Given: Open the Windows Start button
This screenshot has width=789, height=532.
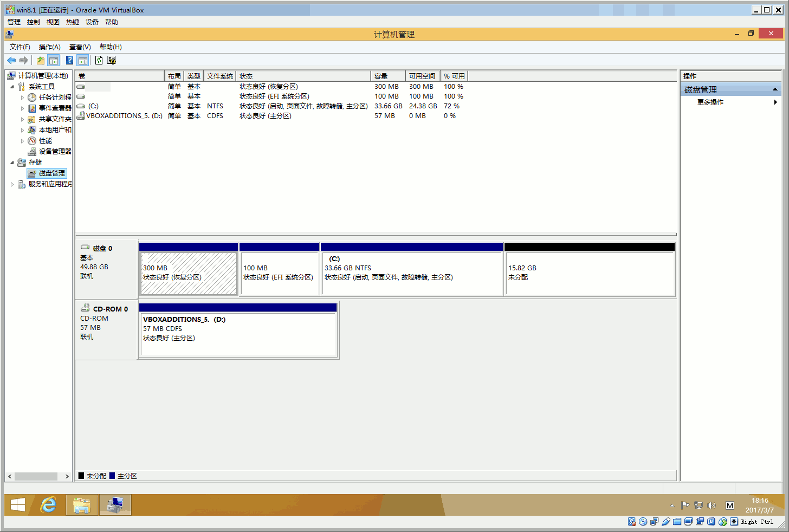Looking at the screenshot, I should coord(18,505).
